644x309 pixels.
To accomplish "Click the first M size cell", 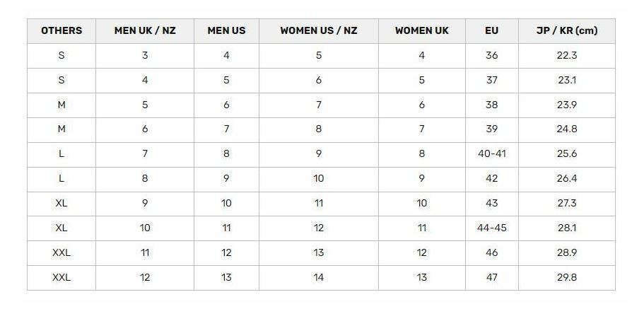I will 62,105.
